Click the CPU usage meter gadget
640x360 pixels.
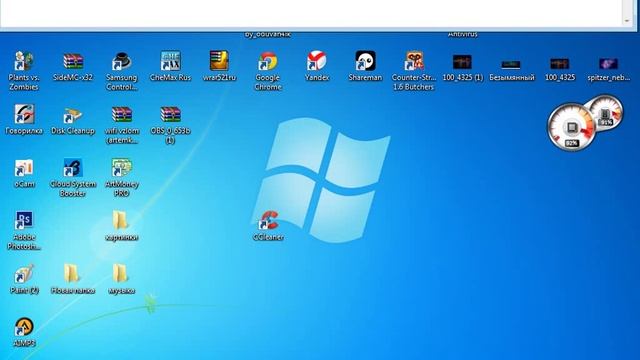point(571,127)
